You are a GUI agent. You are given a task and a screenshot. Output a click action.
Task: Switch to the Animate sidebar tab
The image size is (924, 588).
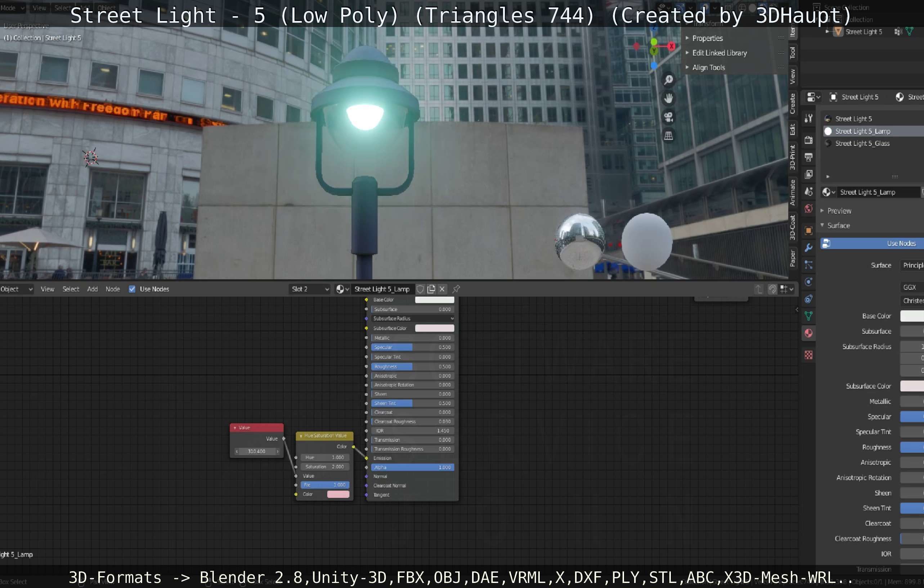[x=792, y=193]
